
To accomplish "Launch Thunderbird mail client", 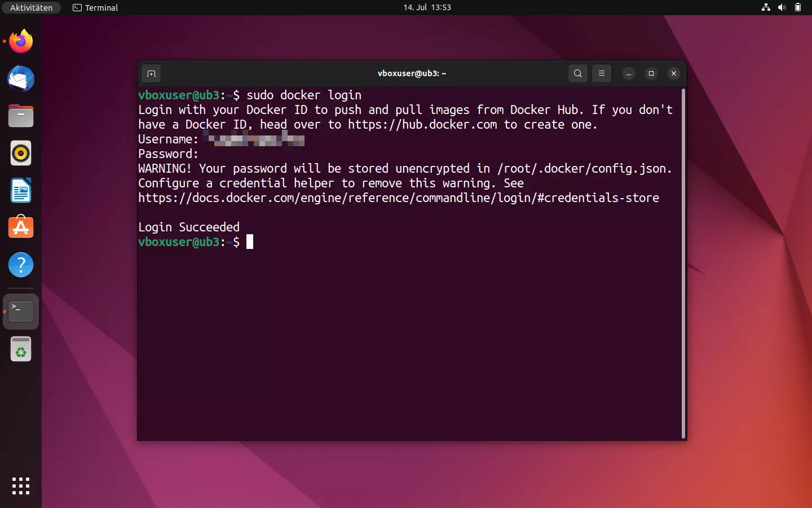I will (x=20, y=79).
